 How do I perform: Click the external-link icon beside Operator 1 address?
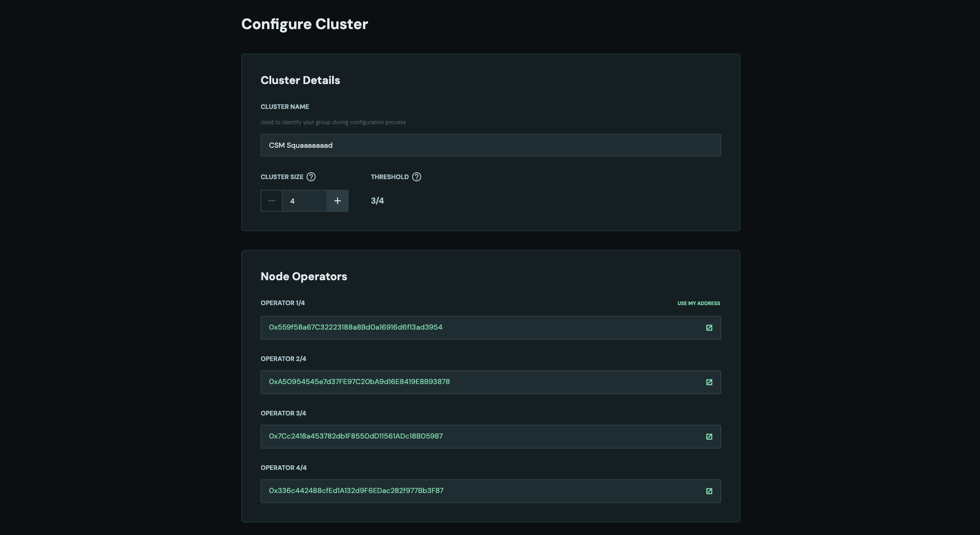tap(709, 327)
